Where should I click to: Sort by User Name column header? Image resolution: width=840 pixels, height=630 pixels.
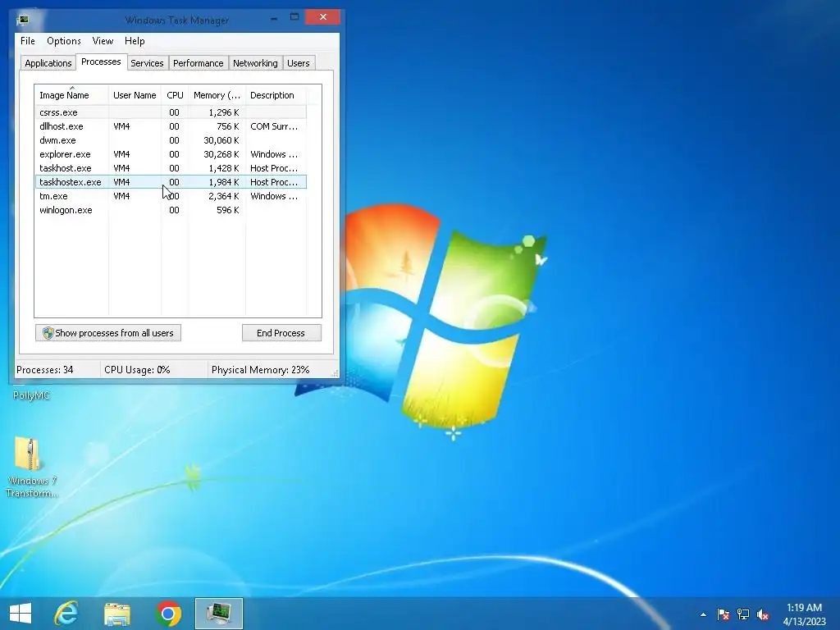coord(135,95)
